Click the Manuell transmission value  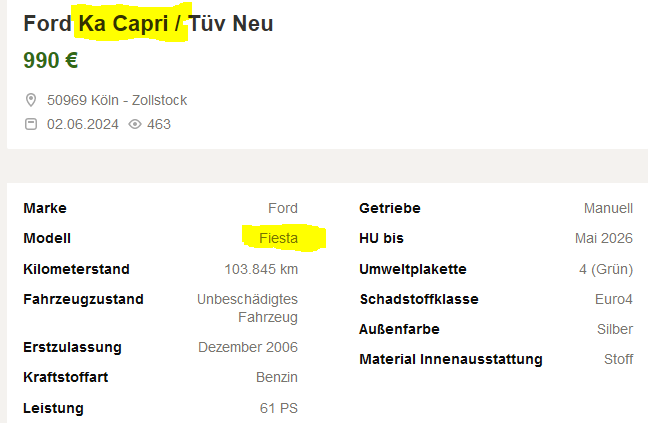click(x=608, y=208)
